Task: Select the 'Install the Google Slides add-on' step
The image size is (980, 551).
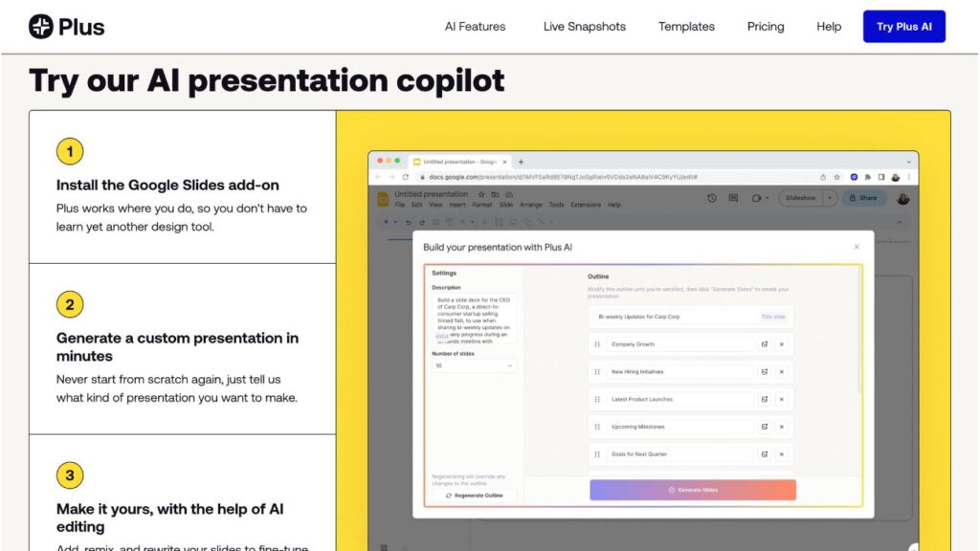Action: (183, 187)
